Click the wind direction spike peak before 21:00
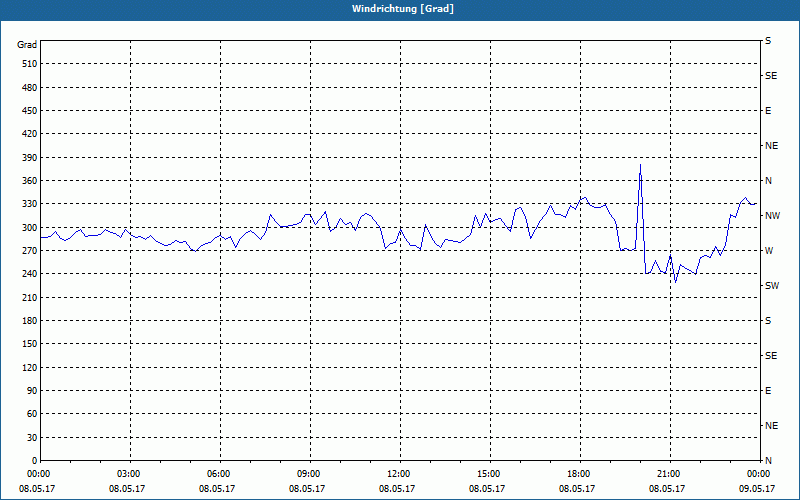The image size is (800, 500). pyautogui.click(x=640, y=165)
